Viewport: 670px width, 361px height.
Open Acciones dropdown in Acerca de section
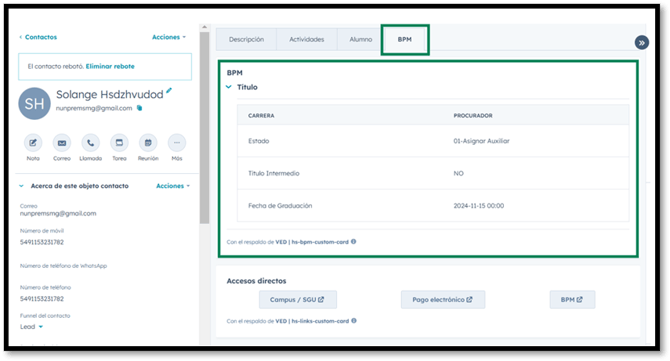click(173, 186)
